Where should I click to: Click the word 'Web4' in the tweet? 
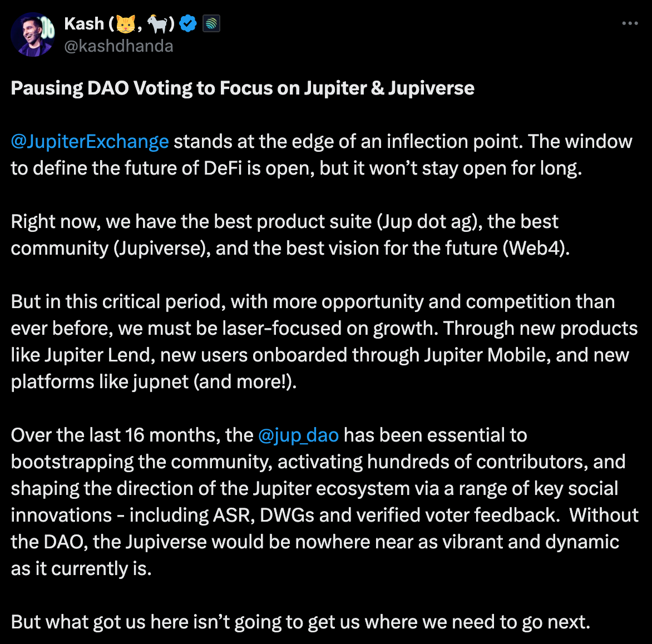pos(535,248)
